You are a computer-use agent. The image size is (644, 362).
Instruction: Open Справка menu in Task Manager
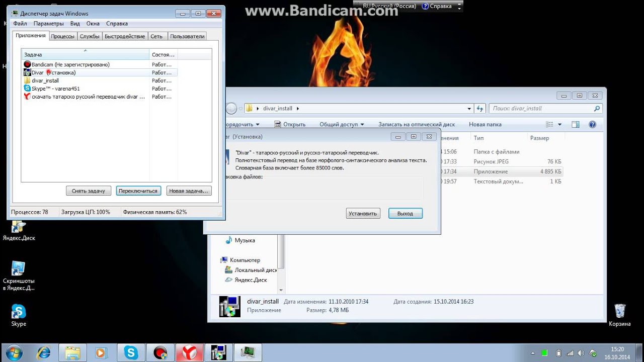[x=117, y=24]
